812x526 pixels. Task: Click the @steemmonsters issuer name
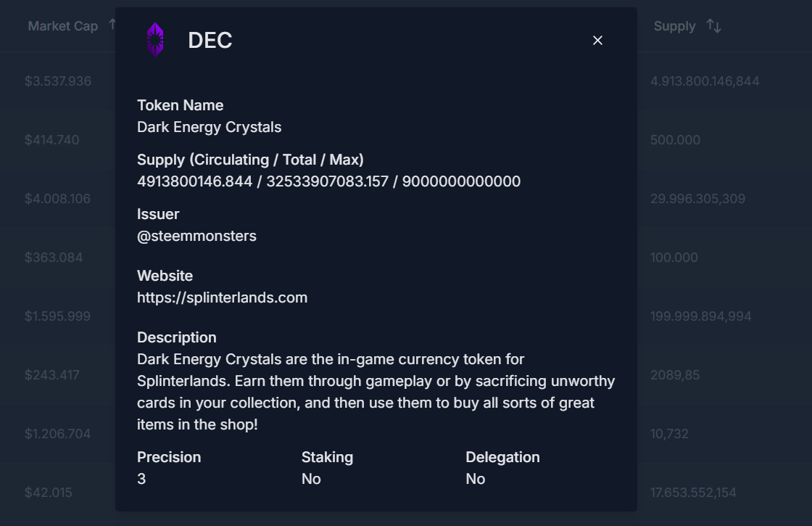[196, 236]
